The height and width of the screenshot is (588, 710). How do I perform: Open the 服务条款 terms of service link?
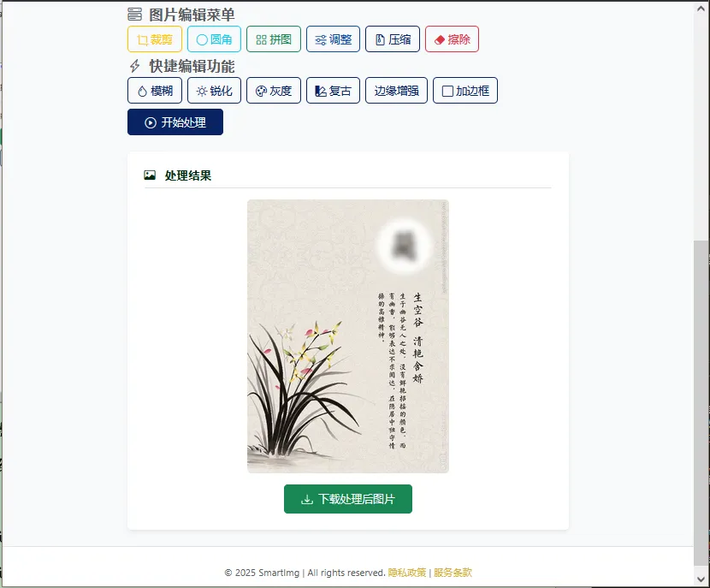tap(453, 573)
